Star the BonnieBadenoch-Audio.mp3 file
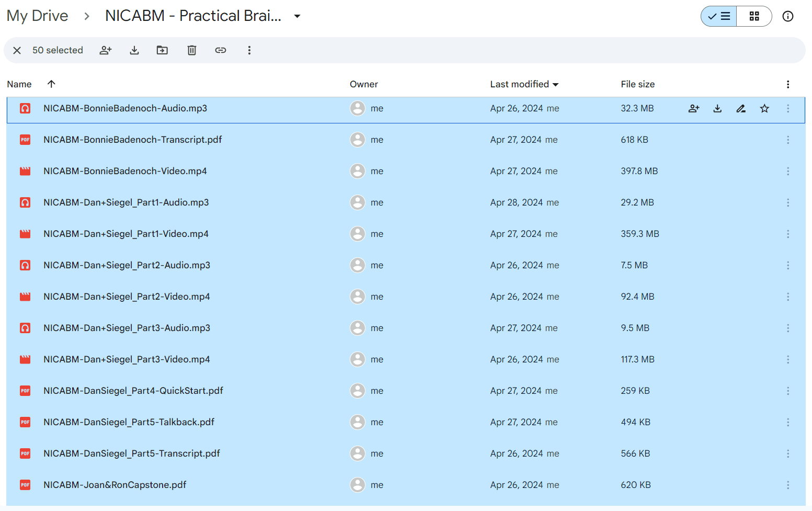 tap(764, 108)
